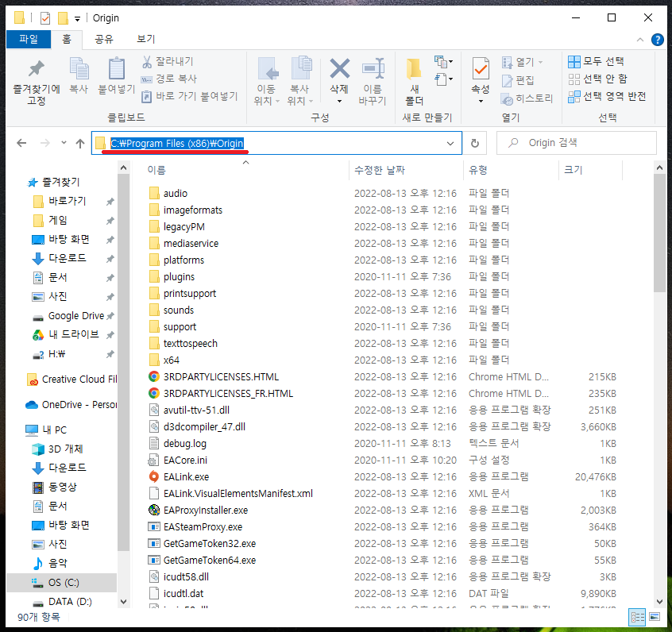Viewport: 672px width, 632px height.
Task: Click the address bar path field
Action: pos(276,143)
